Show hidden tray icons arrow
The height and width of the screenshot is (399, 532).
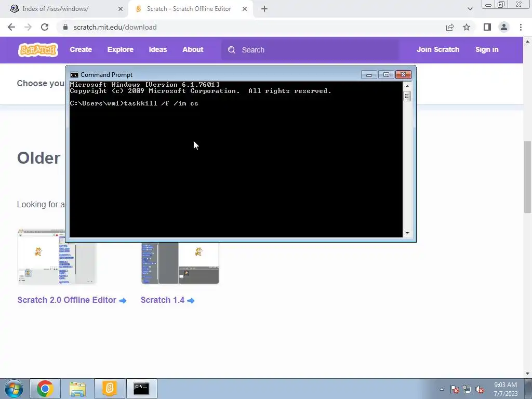[442, 389]
